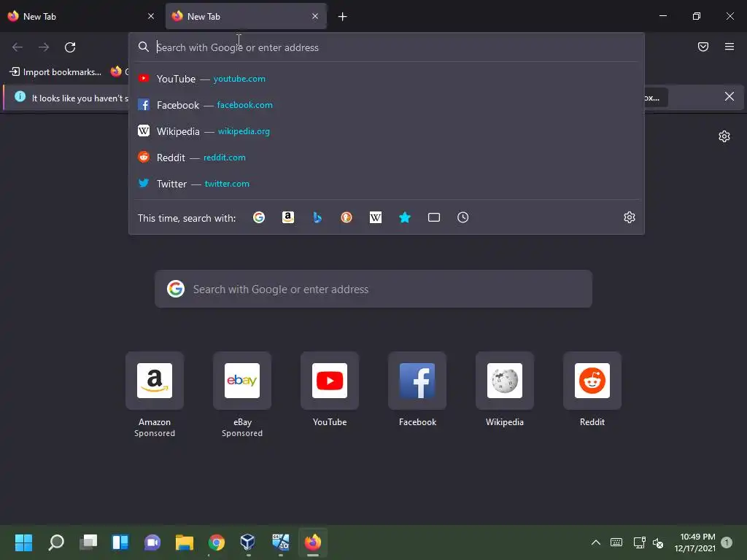
Task: Search open tabs using the tab icon
Action: (434, 217)
